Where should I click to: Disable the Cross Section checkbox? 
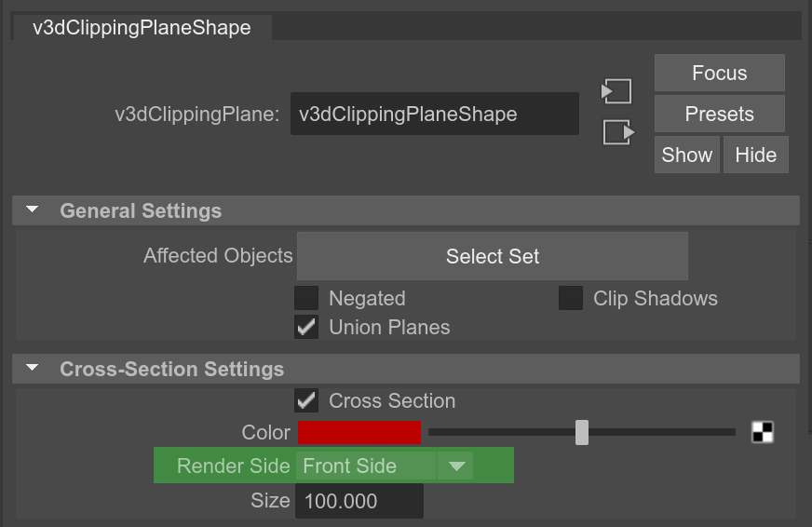click(306, 400)
